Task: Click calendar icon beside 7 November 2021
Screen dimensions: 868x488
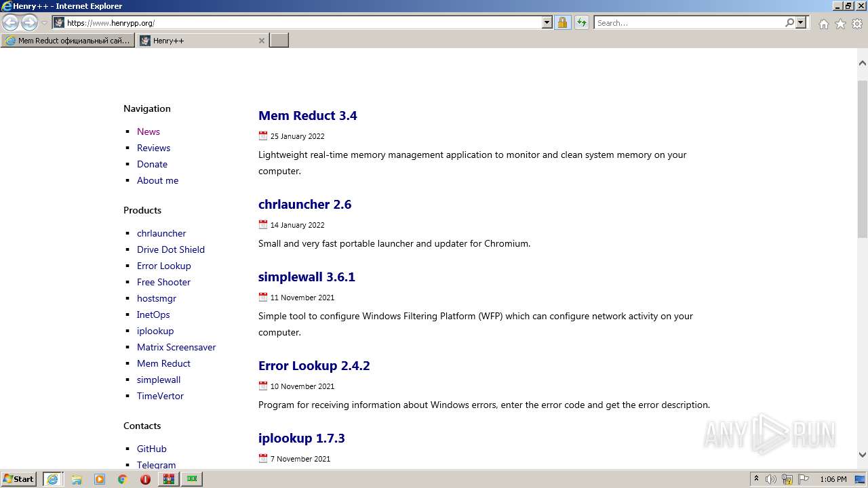Action: pyautogui.click(x=263, y=458)
